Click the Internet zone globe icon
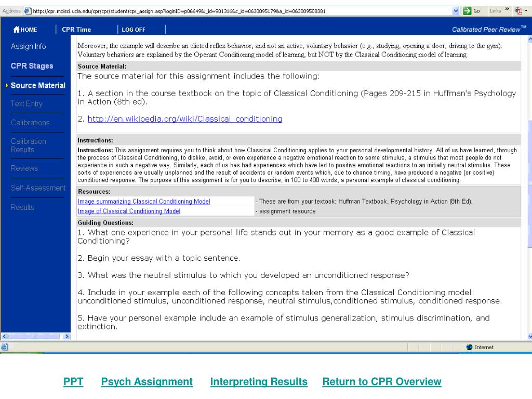 [470, 347]
